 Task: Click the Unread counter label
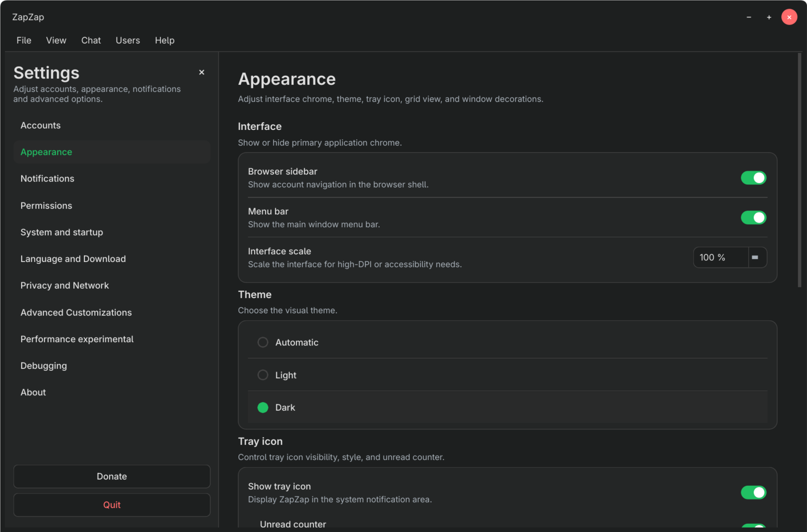pyautogui.click(x=293, y=524)
